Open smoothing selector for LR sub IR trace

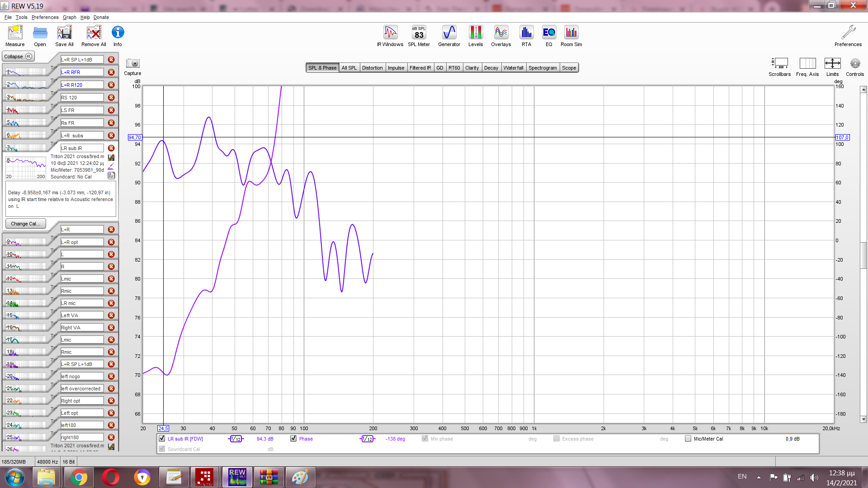click(236, 439)
